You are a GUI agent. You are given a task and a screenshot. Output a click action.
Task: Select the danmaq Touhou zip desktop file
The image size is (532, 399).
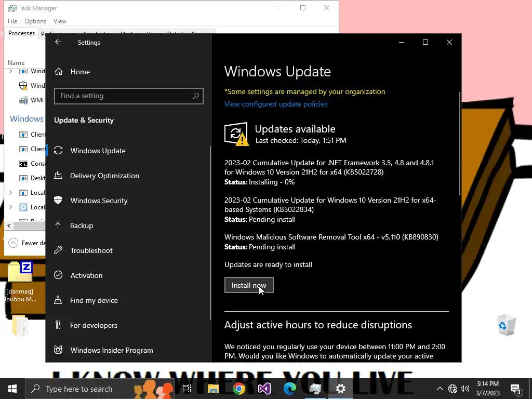pos(20,282)
